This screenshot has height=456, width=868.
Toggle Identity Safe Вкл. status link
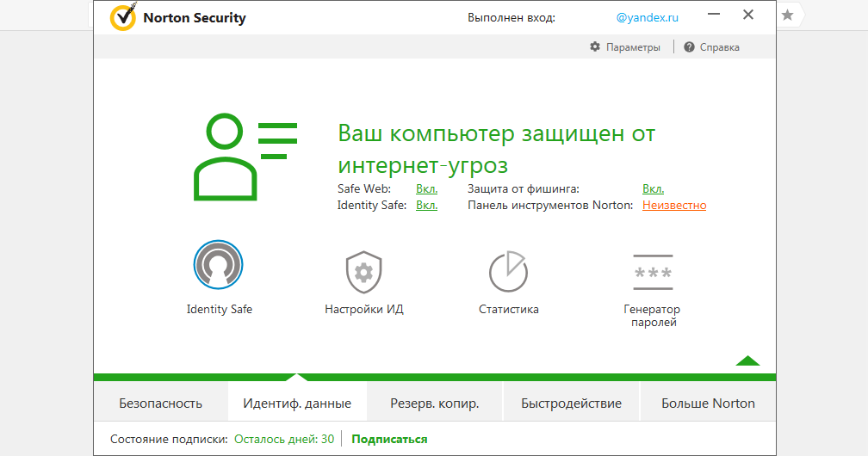click(x=427, y=206)
